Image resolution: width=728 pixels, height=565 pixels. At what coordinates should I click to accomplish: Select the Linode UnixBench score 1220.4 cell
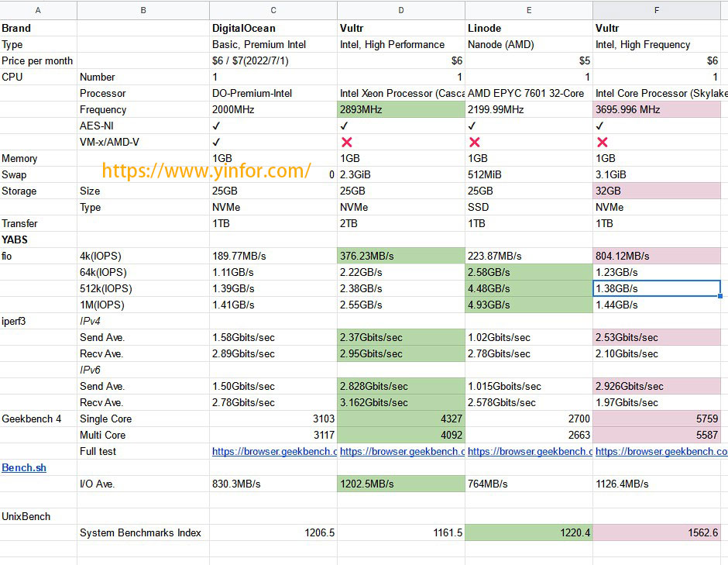tap(528, 532)
